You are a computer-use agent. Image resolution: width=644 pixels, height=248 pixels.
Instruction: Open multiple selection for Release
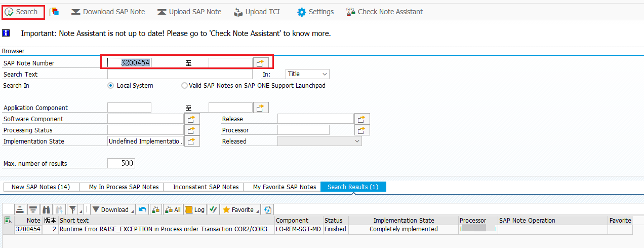(x=363, y=119)
